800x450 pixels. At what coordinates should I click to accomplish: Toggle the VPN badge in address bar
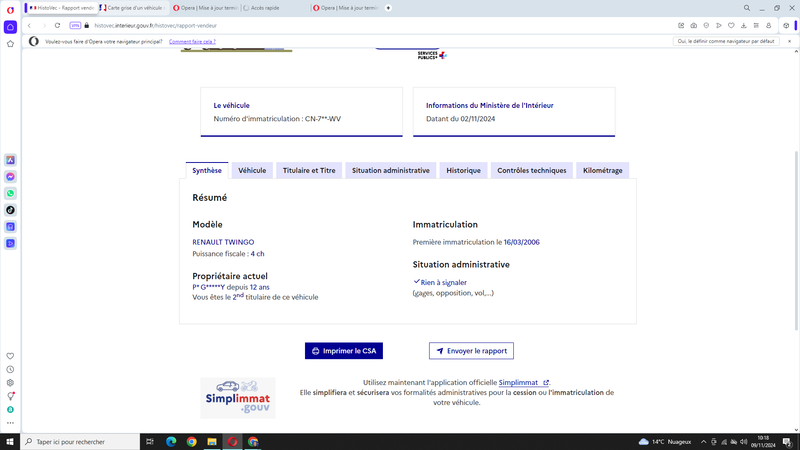tap(75, 26)
